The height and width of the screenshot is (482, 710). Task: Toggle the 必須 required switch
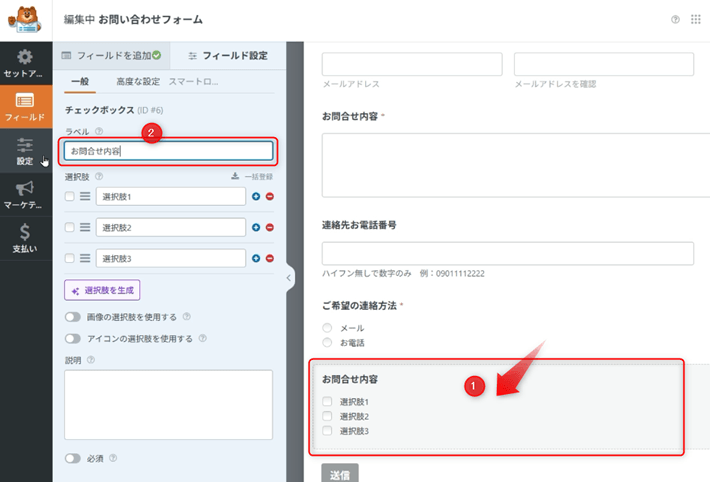(72, 458)
